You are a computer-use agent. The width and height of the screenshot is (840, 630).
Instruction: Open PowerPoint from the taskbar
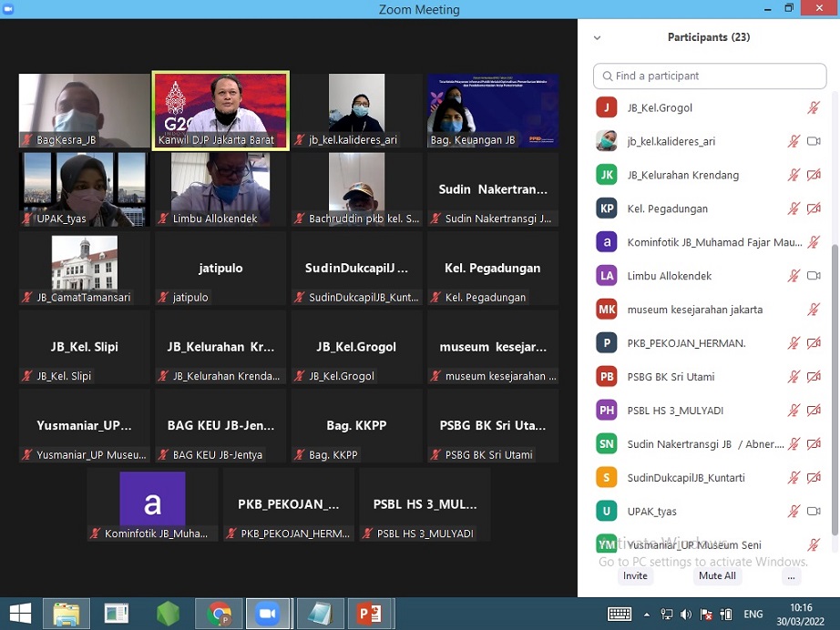pyautogui.click(x=369, y=614)
